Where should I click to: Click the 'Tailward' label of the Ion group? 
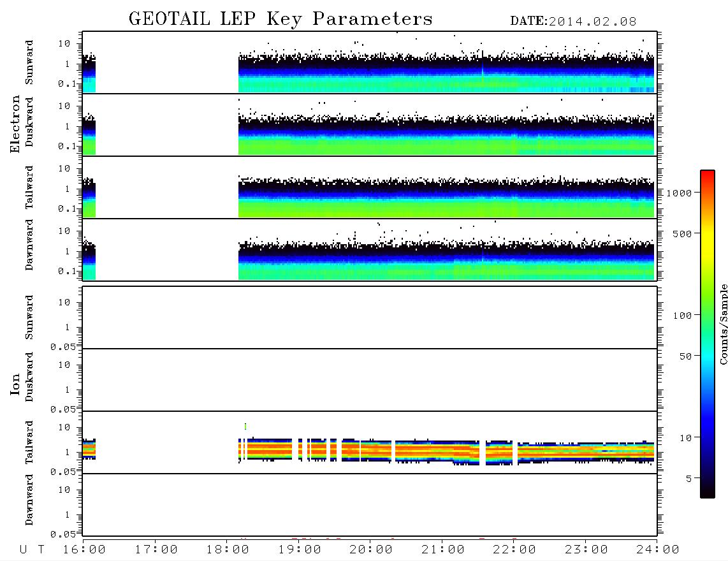coord(29,442)
